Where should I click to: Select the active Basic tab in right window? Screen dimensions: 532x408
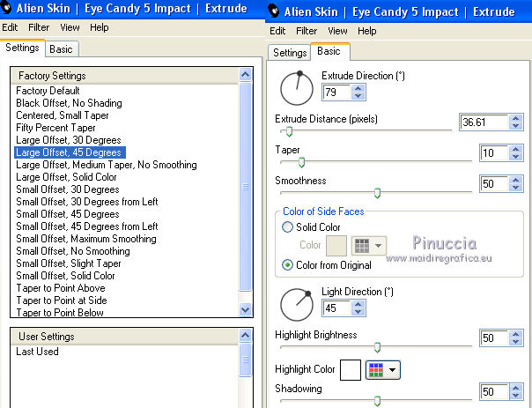tap(329, 51)
